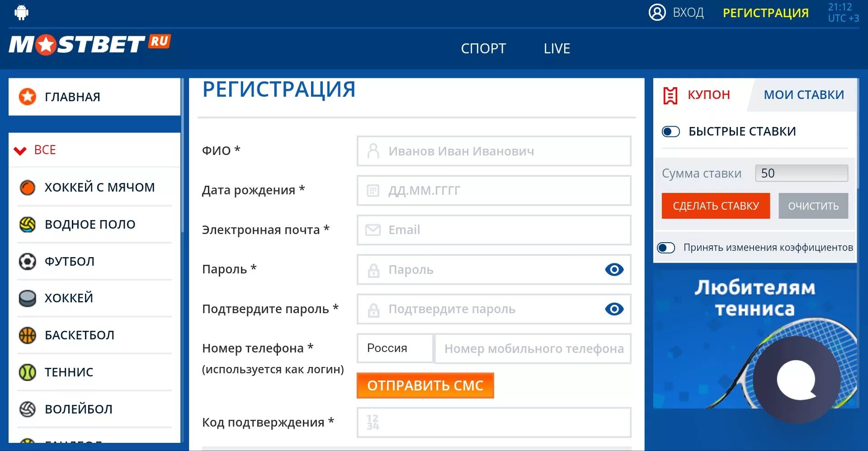868x451 pixels.
Task: Click the lock icon in Подтвердите пароль field
Action: click(x=373, y=310)
